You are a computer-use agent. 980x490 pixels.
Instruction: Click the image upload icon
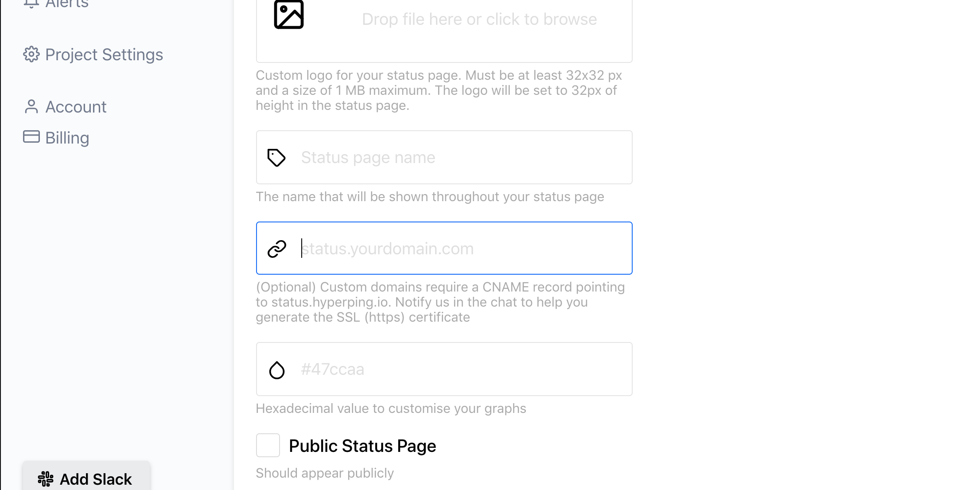pyautogui.click(x=289, y=15)
